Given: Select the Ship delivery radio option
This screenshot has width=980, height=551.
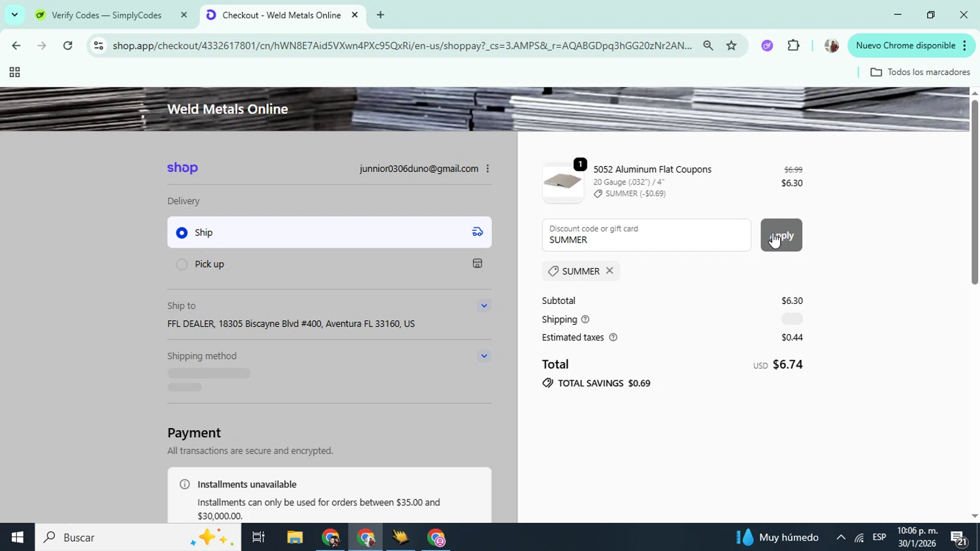Looking at the screenshot, I should point(182,233).
